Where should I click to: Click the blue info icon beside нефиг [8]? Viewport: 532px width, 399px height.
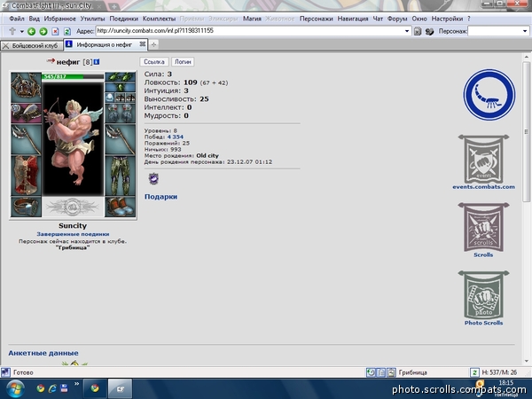tap(97, 62)
